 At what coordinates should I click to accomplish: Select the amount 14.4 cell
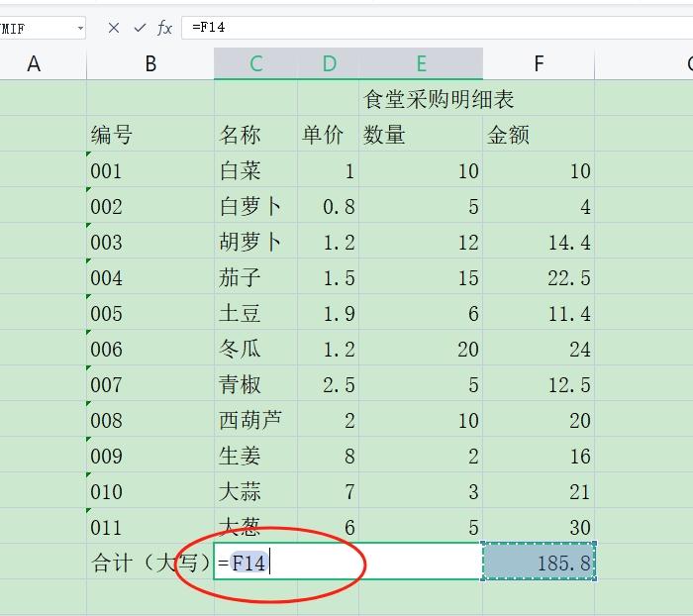539,242
